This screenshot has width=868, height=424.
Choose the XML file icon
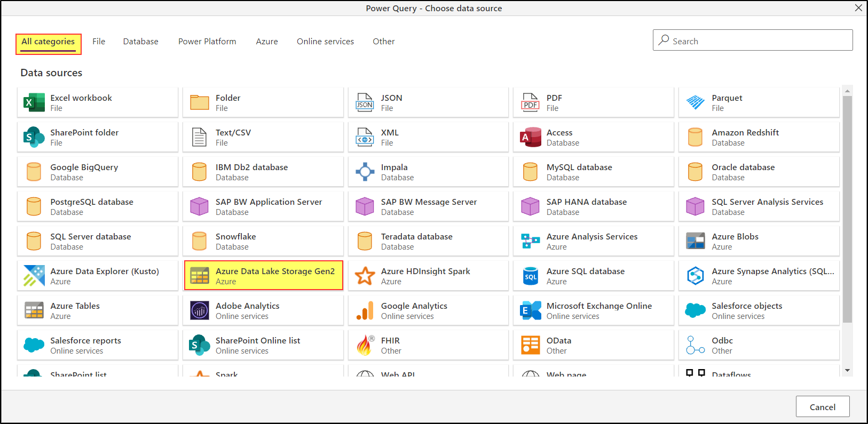[365, 137]
